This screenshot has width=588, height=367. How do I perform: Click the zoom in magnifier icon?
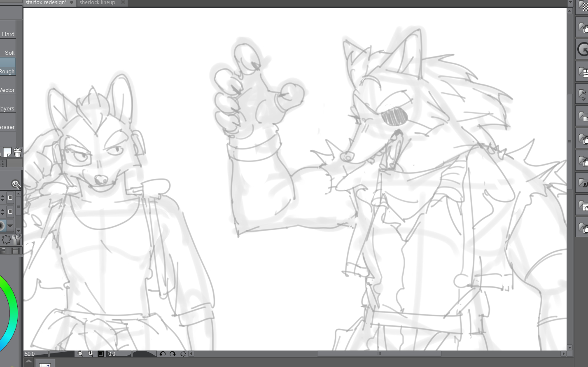(91, 354)
